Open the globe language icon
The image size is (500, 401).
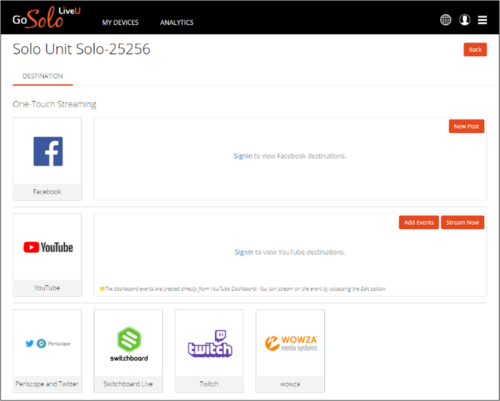coord(445,20)
